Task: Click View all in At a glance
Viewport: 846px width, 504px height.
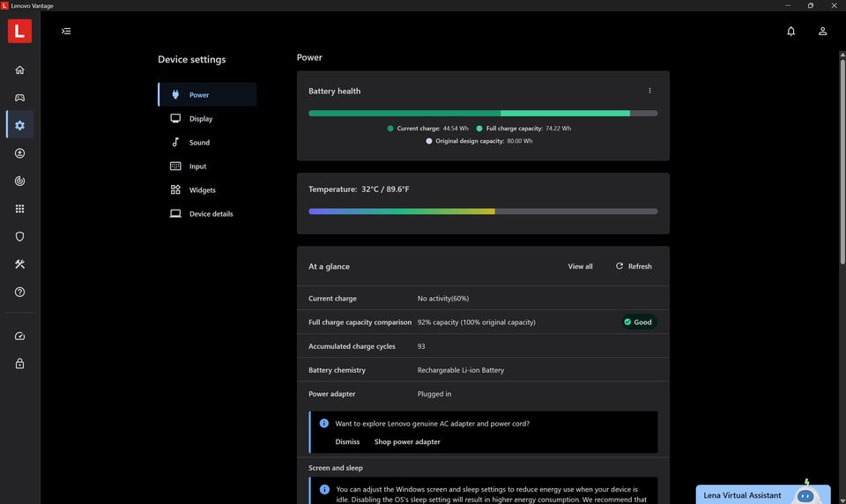Action: tap(580, 266)
